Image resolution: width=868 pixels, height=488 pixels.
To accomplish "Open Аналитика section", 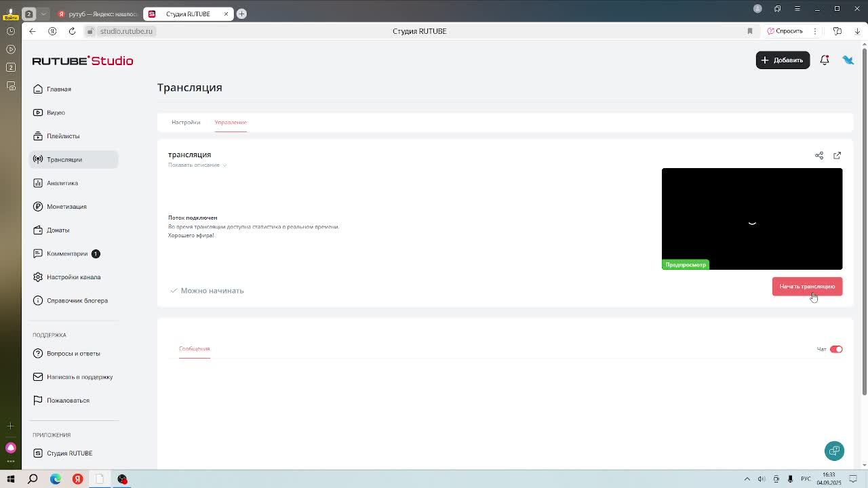I will pyautogui.click(x=73, y=183).
